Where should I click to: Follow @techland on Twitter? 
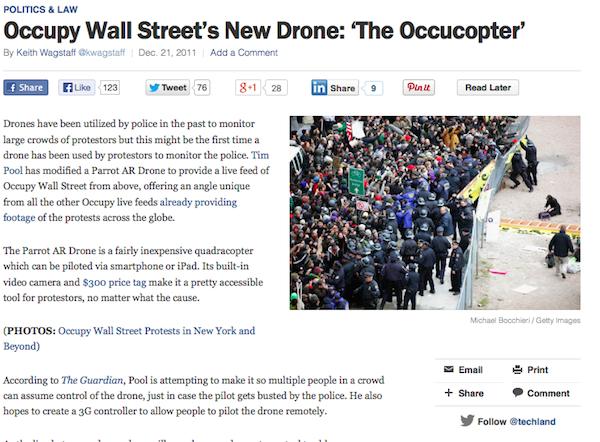[508, 421]
